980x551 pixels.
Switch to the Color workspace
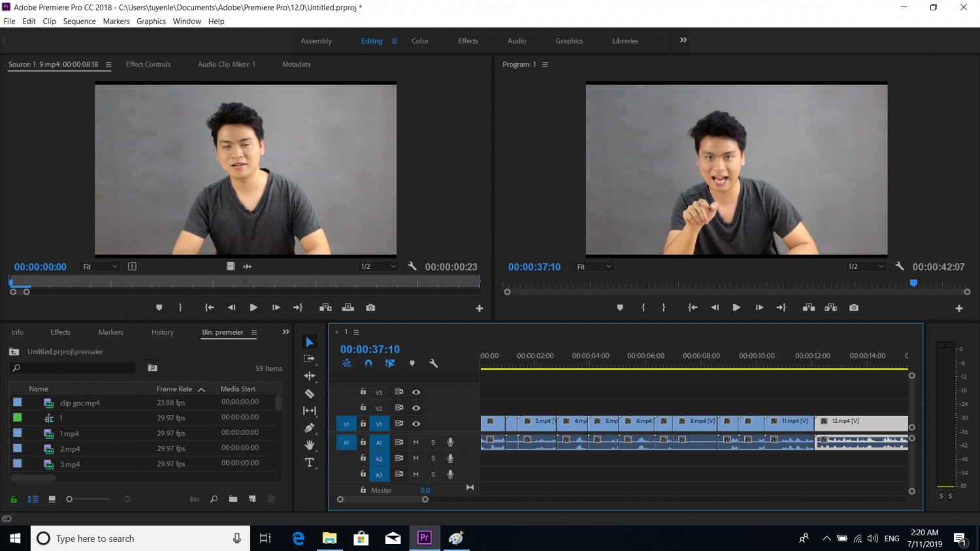[x=420, y=40]
